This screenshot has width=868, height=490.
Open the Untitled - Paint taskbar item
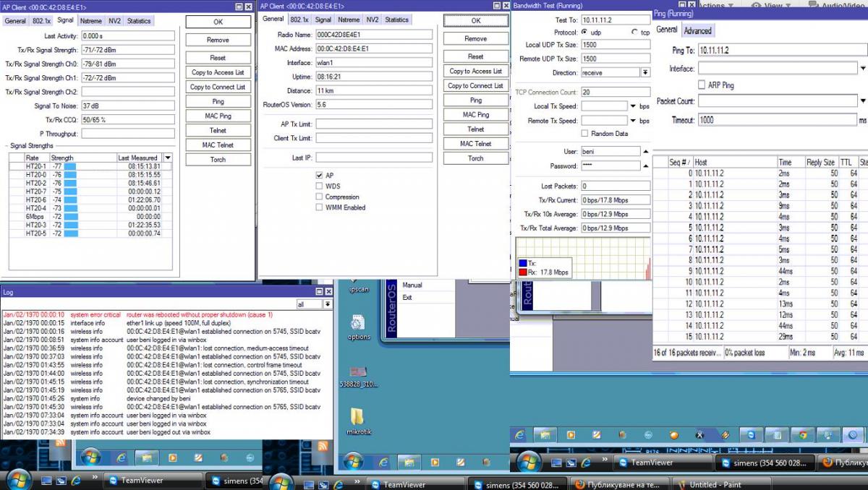[x=715, y=484]
